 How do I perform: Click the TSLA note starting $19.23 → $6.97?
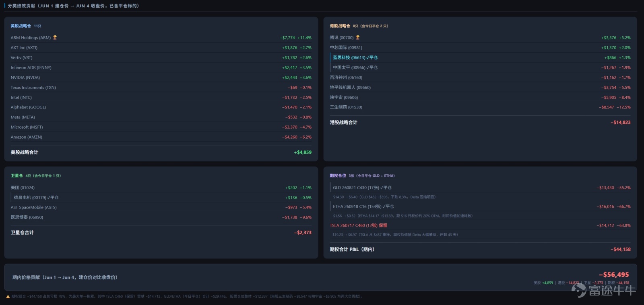[395, 235]
